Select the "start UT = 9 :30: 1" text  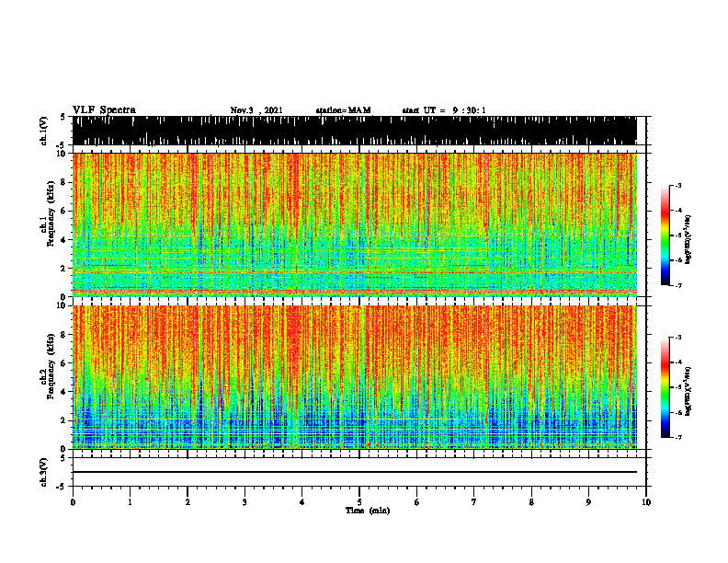coord(444,110)
